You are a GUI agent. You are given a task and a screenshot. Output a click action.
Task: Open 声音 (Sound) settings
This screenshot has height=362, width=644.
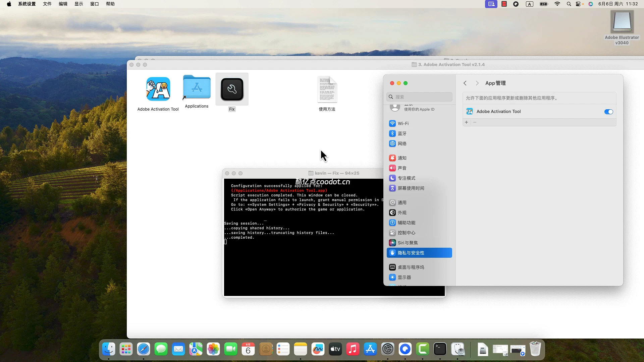click(x=419, y=168)
